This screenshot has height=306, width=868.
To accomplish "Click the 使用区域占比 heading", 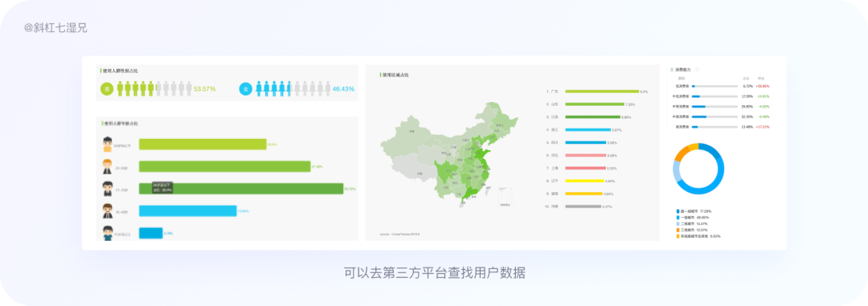I will pyautogui.click(x=396, y=74).
